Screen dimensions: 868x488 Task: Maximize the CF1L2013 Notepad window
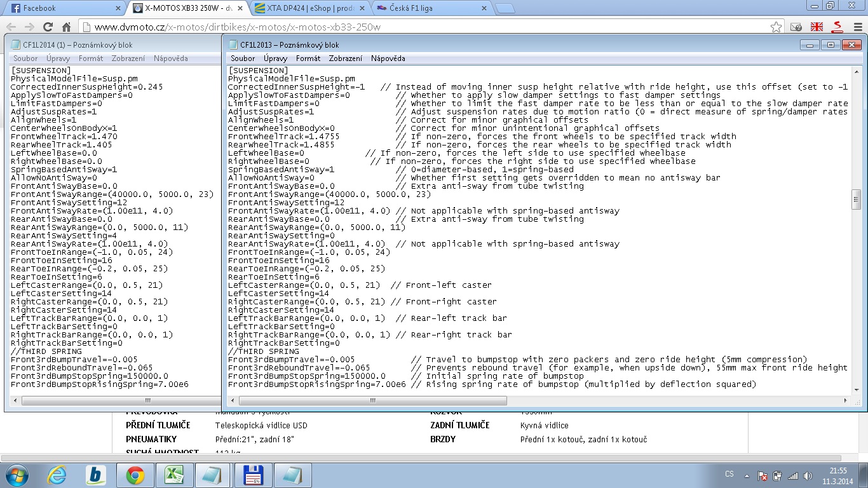click(830, 44)
